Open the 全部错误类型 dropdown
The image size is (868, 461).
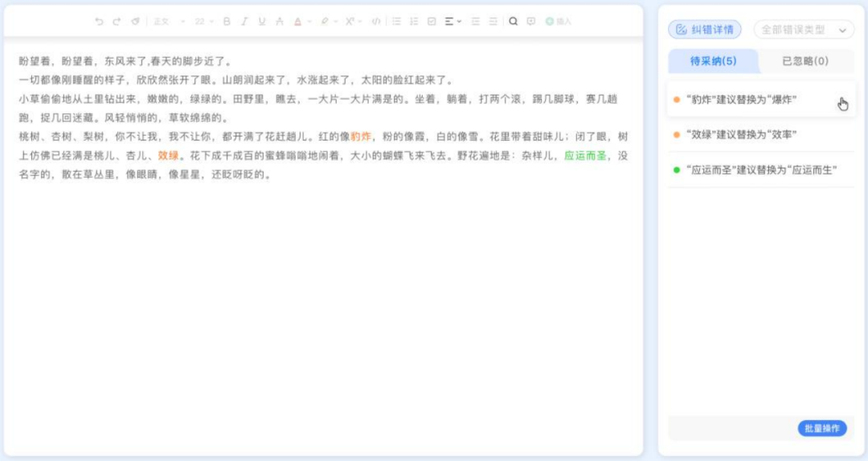pyautogui.click(x=804, y=30)
